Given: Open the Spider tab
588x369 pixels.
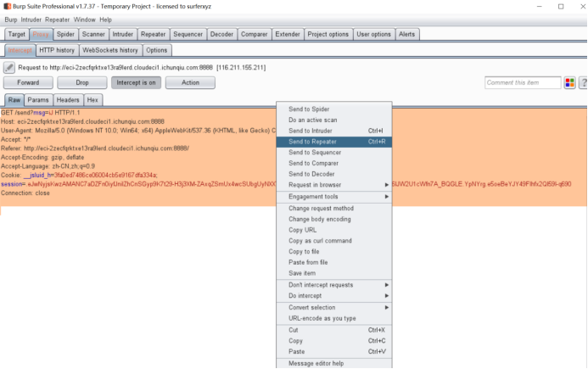Looking at the screenshot, I should coord(65,34).
